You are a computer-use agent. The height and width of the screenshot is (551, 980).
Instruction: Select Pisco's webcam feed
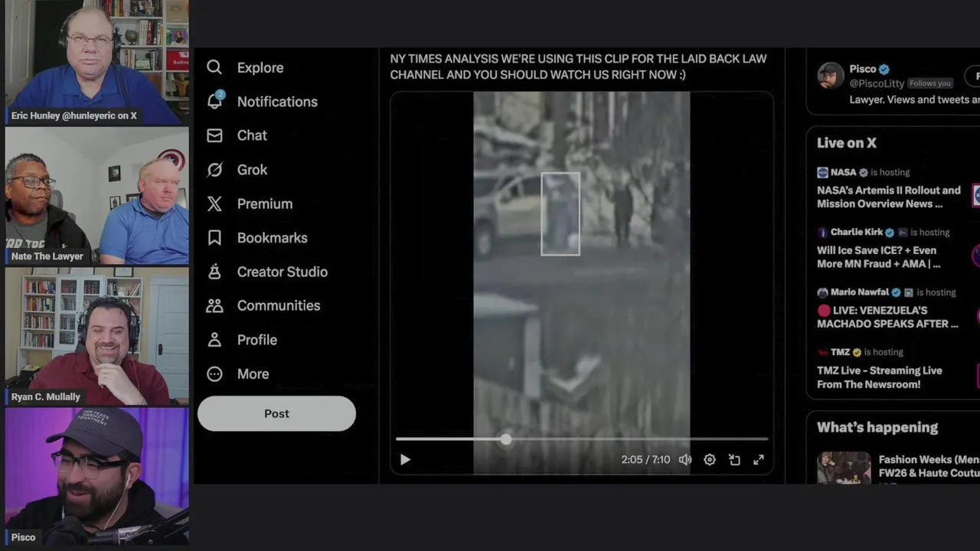[97, 476]
